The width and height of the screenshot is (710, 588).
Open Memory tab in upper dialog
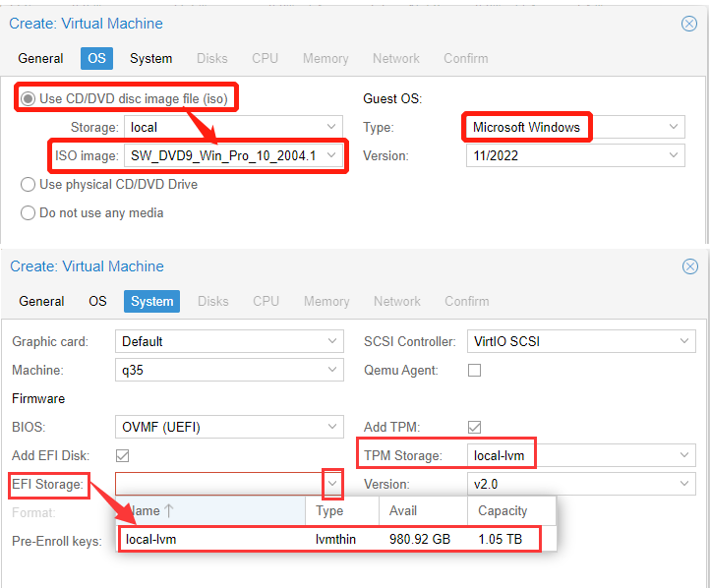326,59
